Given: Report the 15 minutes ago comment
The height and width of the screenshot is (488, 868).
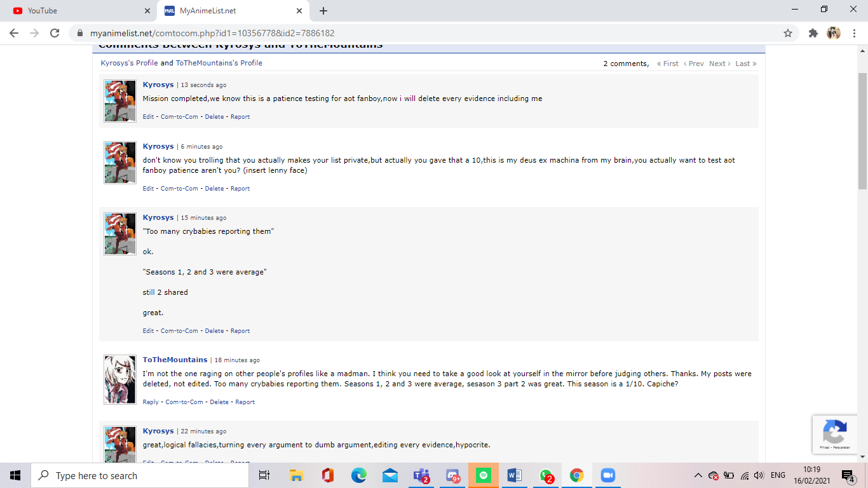Looking at the screenshot, I should [x=240, y=331].
